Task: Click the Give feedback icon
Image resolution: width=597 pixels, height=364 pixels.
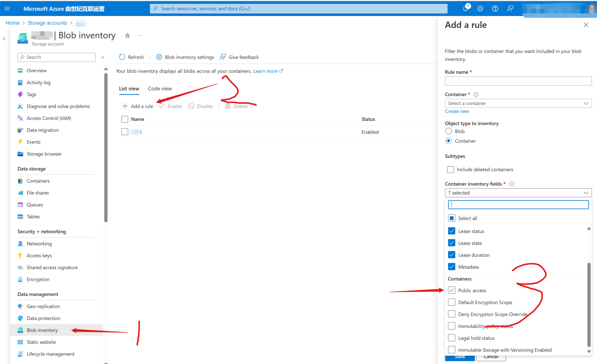Action: [x=223, y=57]
